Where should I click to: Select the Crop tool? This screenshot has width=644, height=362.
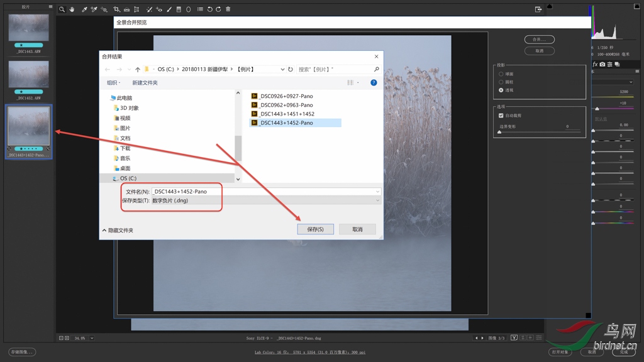(x=116, y=9)
